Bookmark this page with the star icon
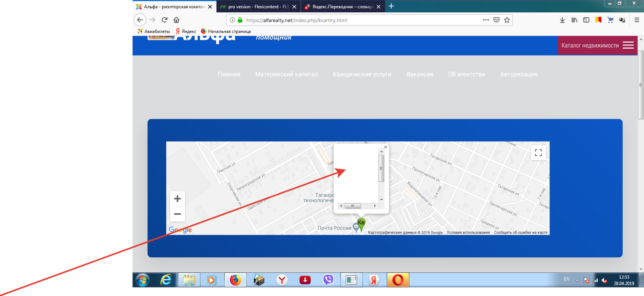Viewport: 644px width, 296px height. [507, 20]
